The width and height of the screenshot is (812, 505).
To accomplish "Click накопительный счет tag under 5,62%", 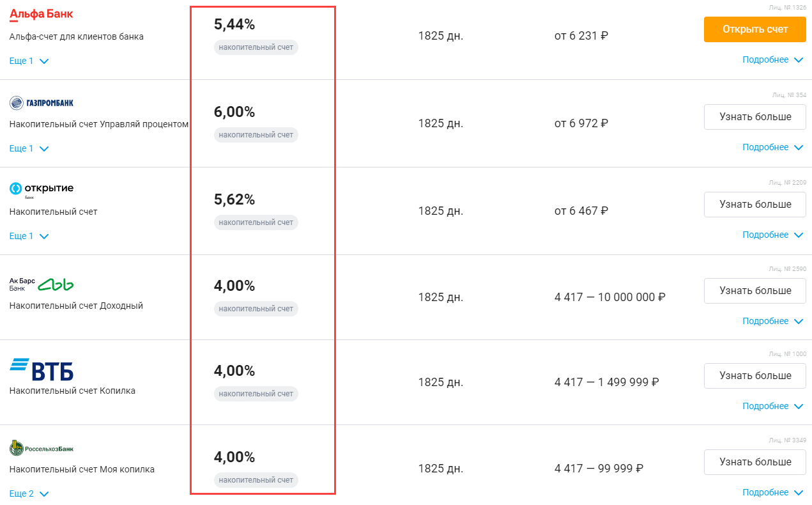I will click(256, 222).
